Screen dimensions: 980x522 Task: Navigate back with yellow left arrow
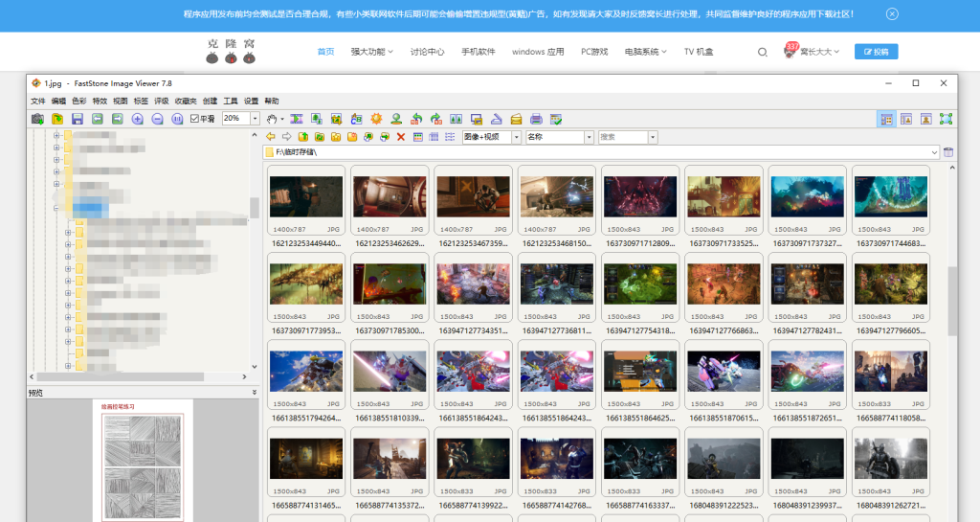click(x=271, y=136)
